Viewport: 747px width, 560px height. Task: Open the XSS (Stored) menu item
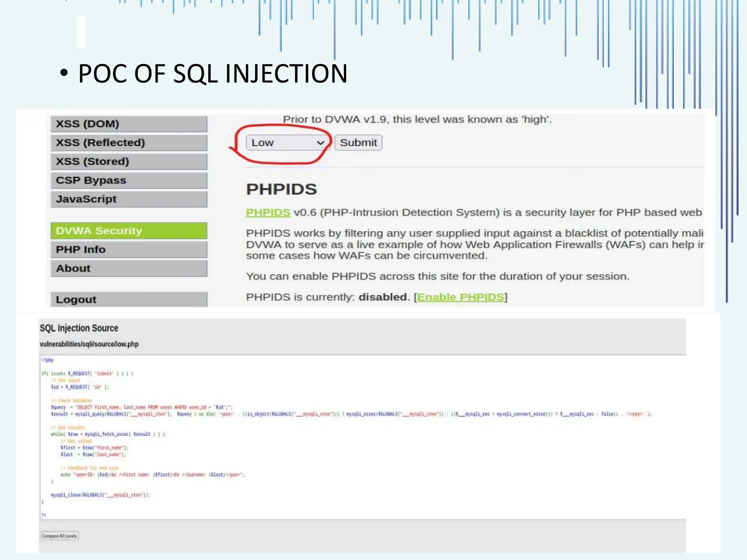(x=129, y=162)
